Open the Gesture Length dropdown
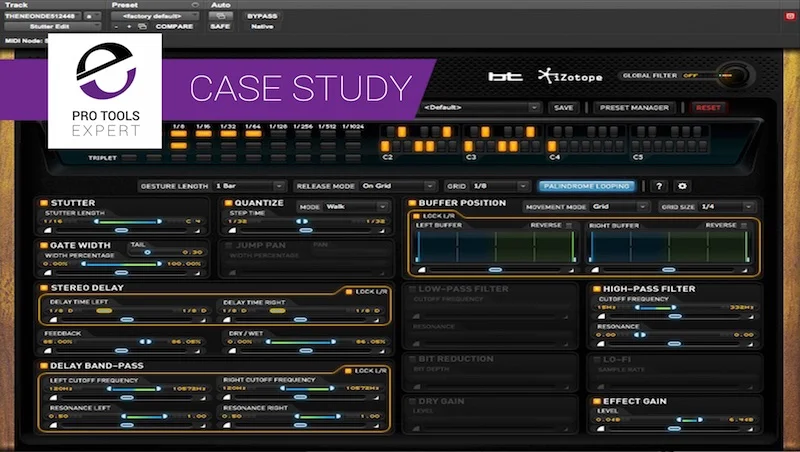This screenshot has height=452, width=800. [249, 186]
